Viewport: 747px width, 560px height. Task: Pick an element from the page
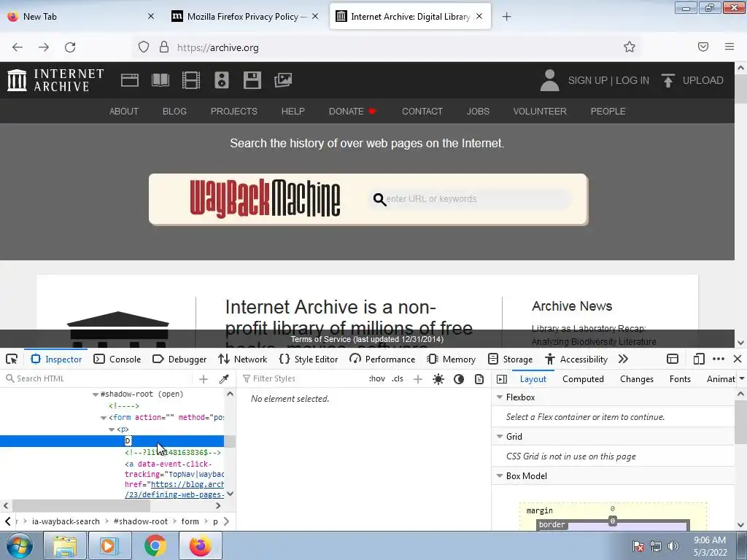click(12, 359)
